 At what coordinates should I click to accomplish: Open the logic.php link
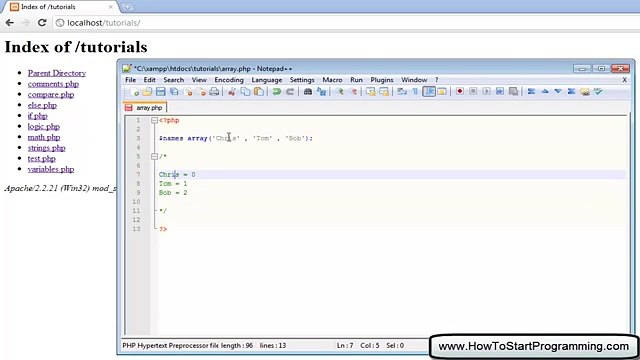pos(44,127)
